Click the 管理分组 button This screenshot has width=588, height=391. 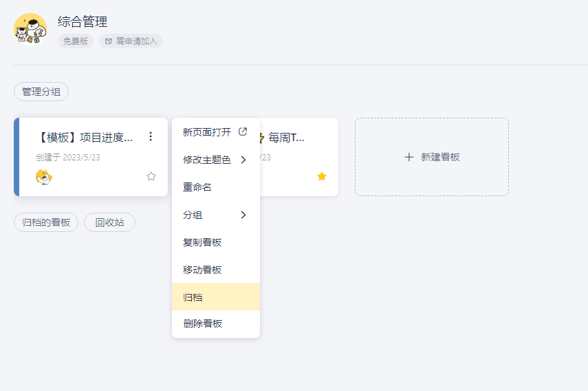click(41, 92)
